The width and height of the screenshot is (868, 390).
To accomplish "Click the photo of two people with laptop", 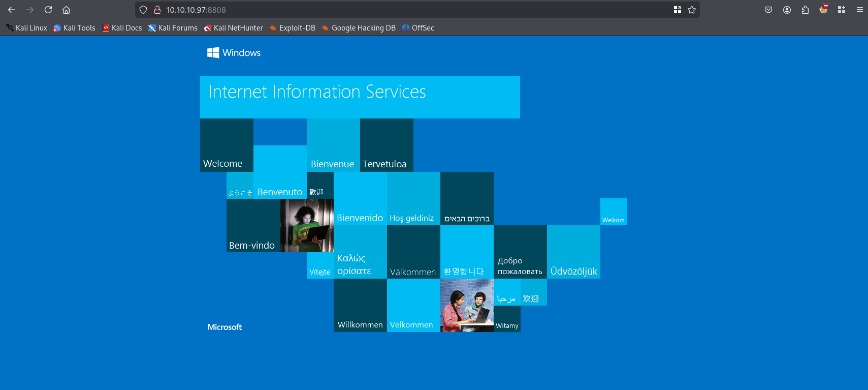I will pyautogui.click(x=467, y=305).
